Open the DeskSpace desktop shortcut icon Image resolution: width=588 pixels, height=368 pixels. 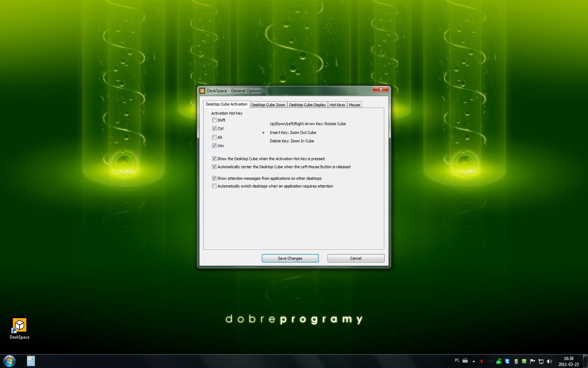pyautogui.click(x=20, y=329)
